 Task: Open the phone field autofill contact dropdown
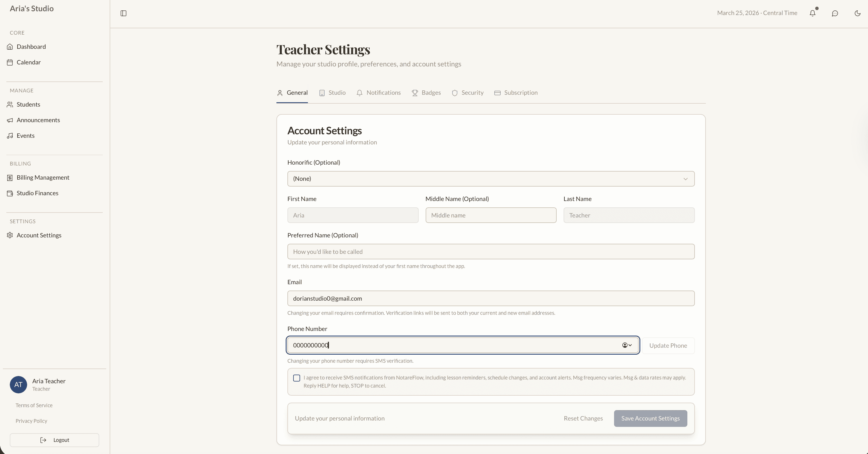point(627,345)
